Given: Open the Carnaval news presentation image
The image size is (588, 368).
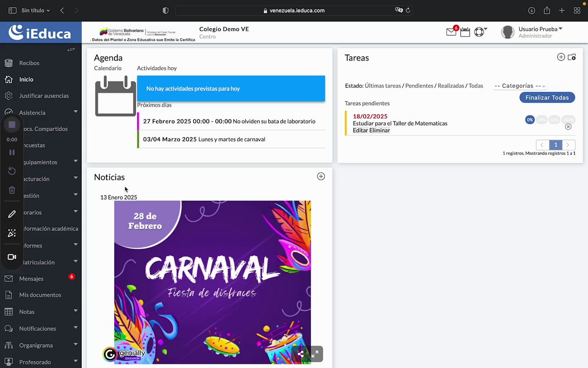Looking at the screenshot, I should point(212,282).
